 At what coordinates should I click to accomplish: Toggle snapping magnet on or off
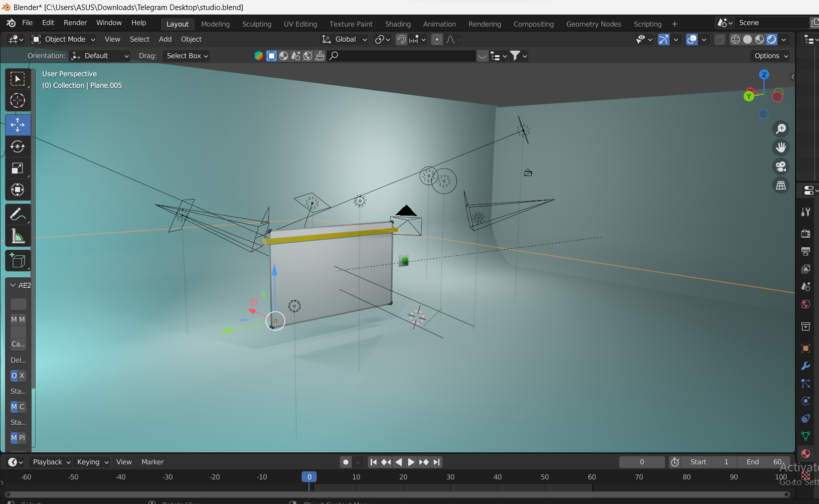pos(401,40)
